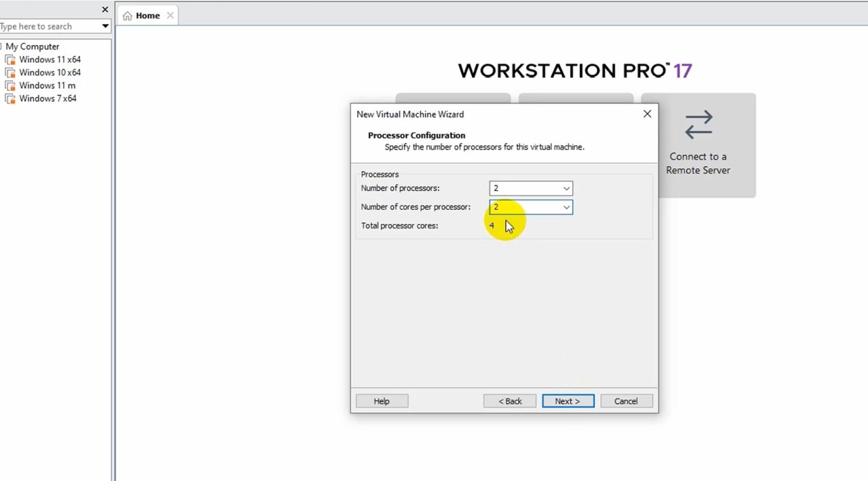Close the New Virtual Machine Wizard dialog
Image resolution: width=868 pixels, height=481 pixels.
pos(647,114)
